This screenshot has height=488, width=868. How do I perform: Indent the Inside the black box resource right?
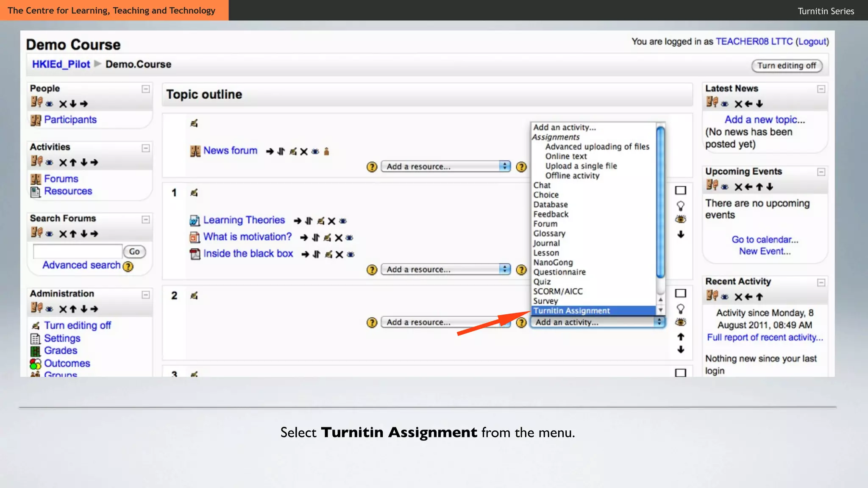[305, 255]
